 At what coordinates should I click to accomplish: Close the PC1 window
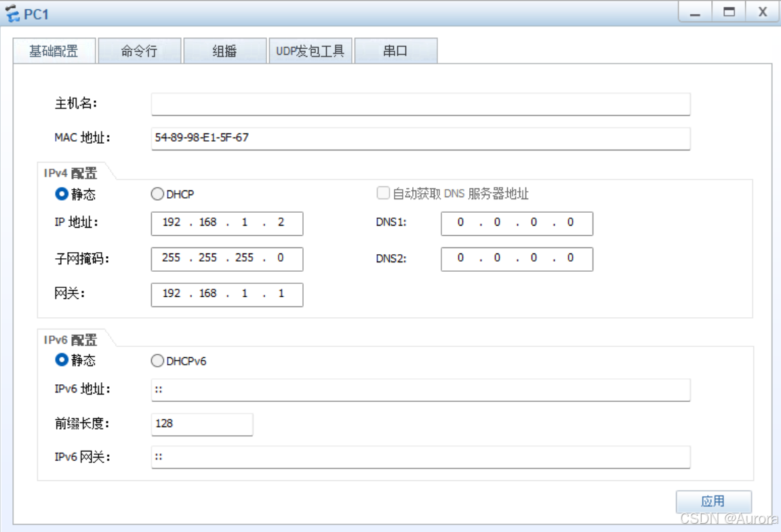click(762, 12)
